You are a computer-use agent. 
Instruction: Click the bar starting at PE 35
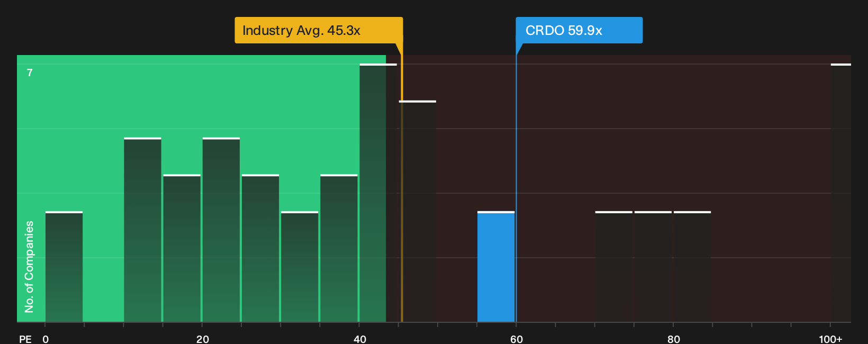coord(339,248)
